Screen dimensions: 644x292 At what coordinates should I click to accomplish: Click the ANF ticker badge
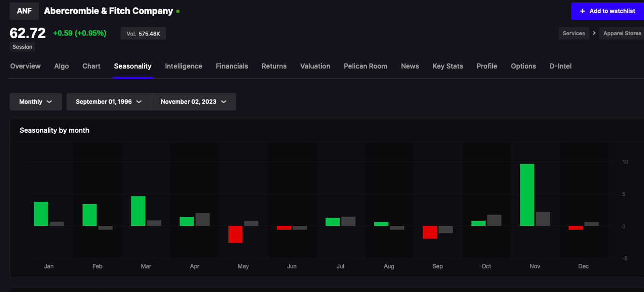(x=25, y=11)
